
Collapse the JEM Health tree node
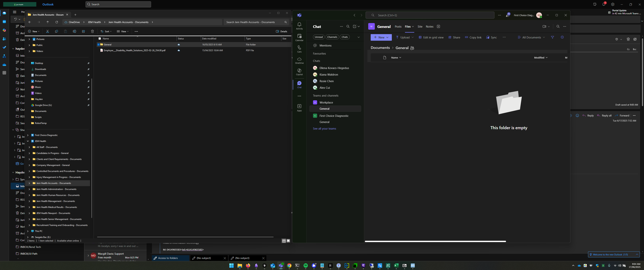[x=28, y=141]
